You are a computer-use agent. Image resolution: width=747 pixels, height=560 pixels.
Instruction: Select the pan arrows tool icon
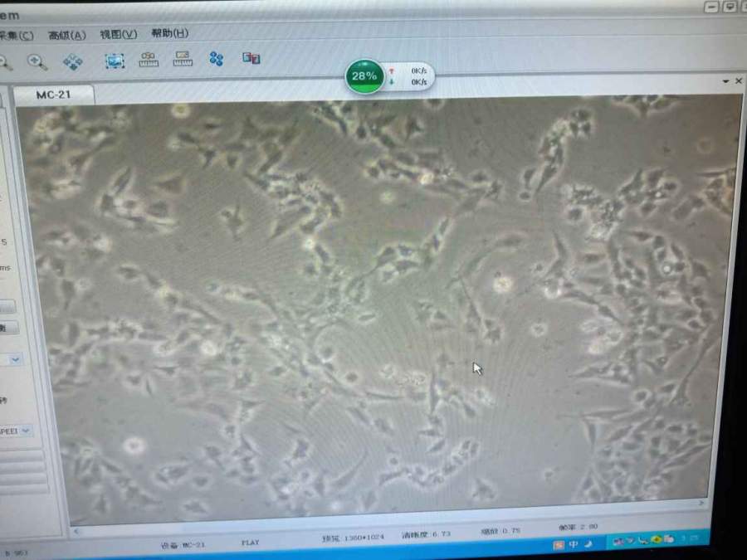tap(73, 61)
